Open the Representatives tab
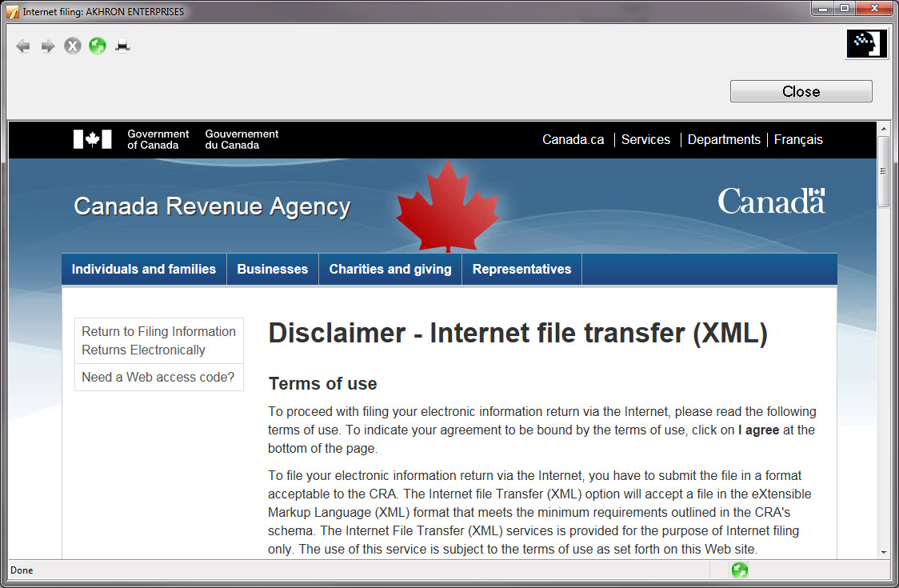This screenshot has height=588, width=899. 521,269
